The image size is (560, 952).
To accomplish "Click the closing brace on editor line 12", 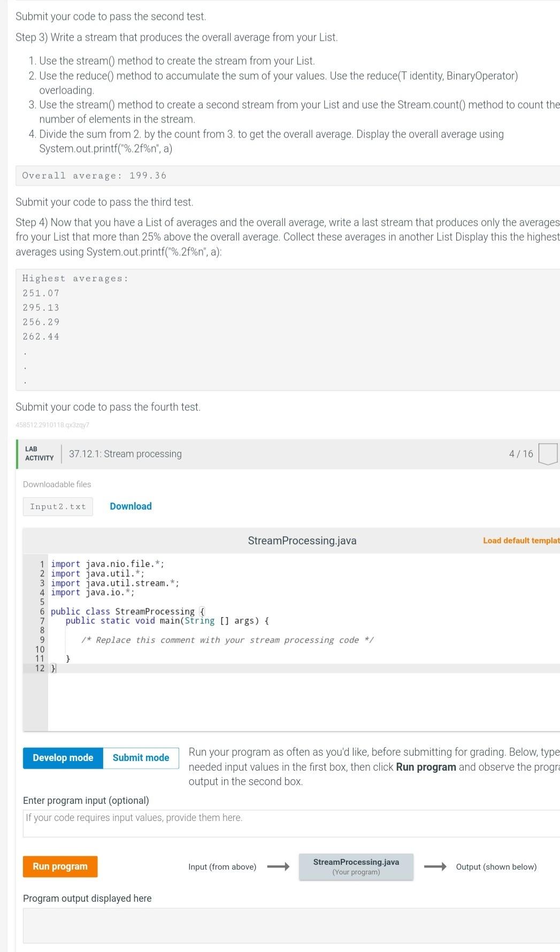I will pyautogui.click(x=53, y=668).
